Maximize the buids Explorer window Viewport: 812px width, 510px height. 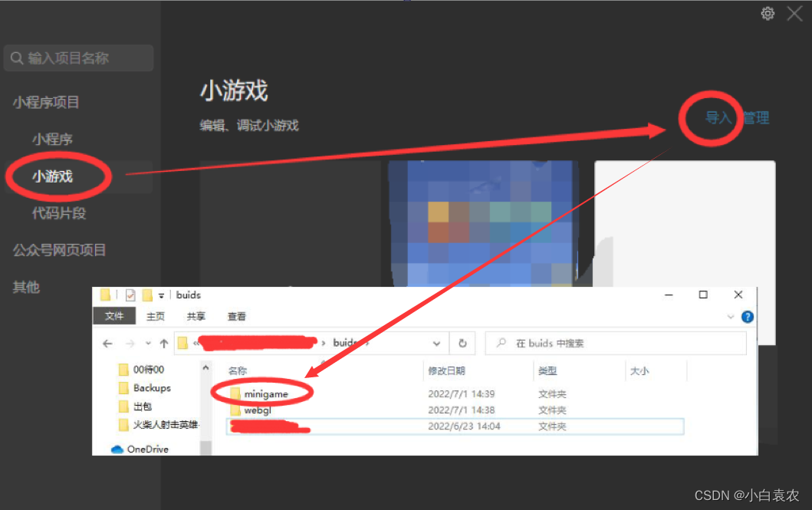pos(702,294)
